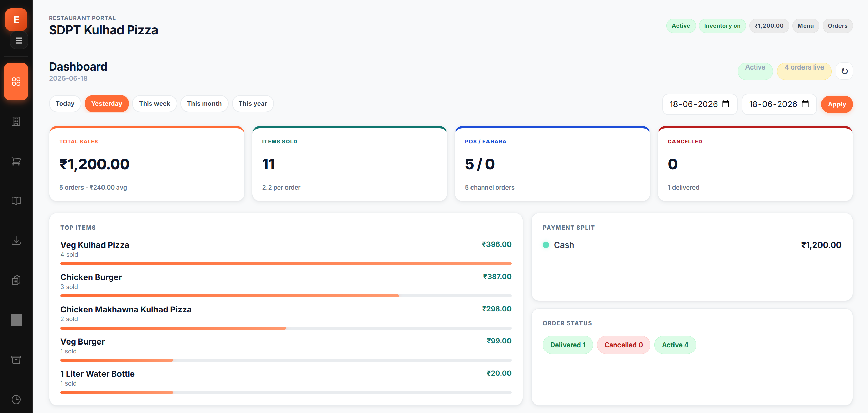Click the POS / EAHARA card
The image size is (868, 413).
click(x=552, y=164)
